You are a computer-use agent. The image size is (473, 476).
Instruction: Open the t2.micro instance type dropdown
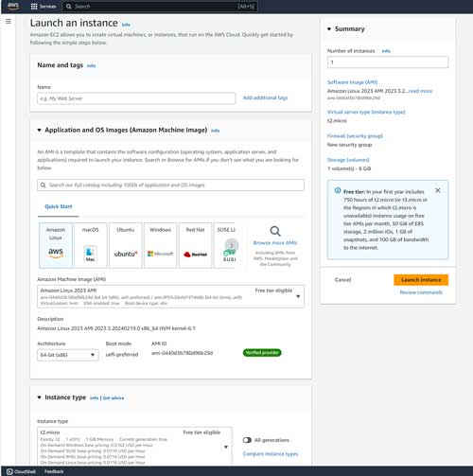(x=134, y=447)
